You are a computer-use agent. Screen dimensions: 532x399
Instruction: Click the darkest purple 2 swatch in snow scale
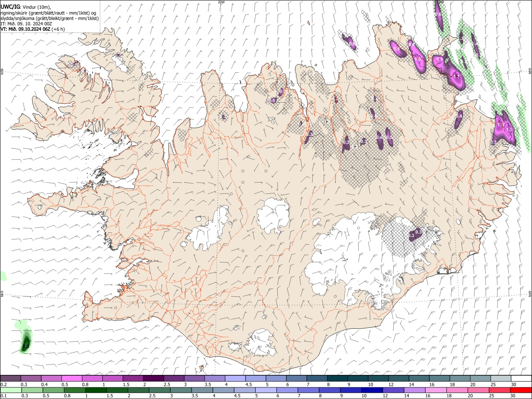point(153,378)
